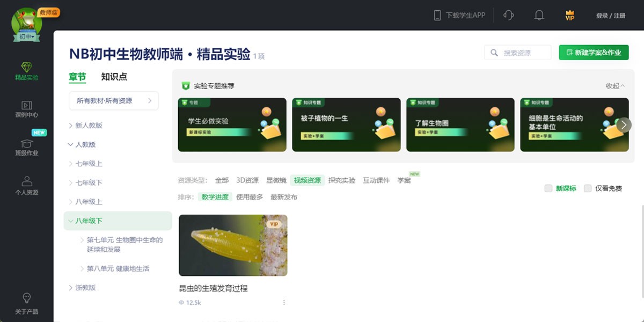644x322 pixels.
Task: Expand the 第八单元 健康地生活 chapter
Action: coord(82,268)
